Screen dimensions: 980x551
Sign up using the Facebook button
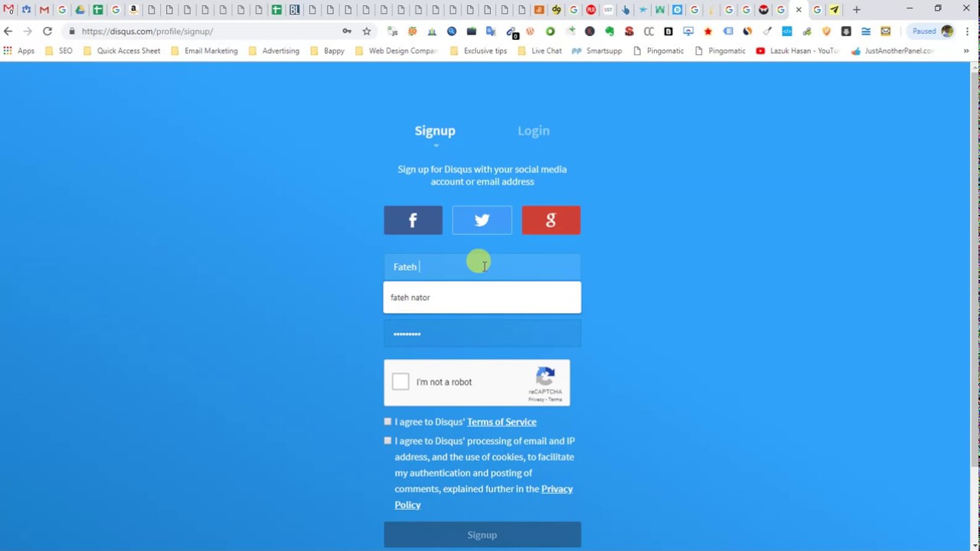pyautogui.click(x=413, y=220)
